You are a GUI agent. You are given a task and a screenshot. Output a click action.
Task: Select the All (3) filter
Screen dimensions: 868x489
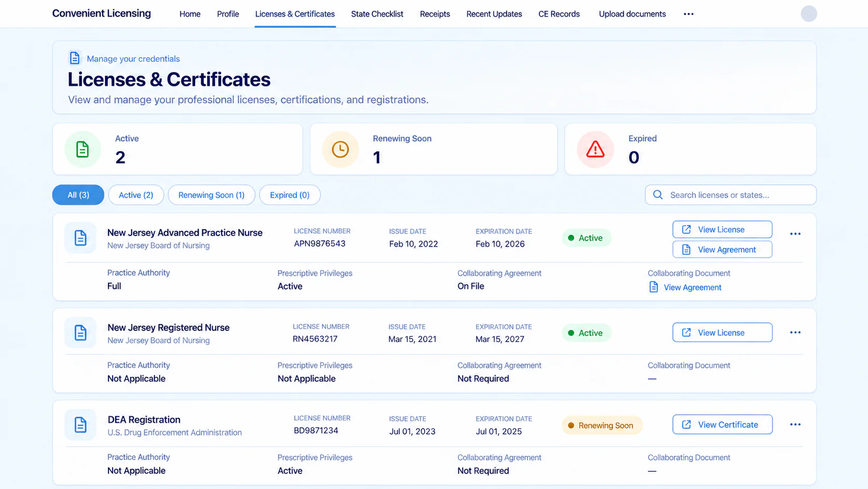point(78,195)
